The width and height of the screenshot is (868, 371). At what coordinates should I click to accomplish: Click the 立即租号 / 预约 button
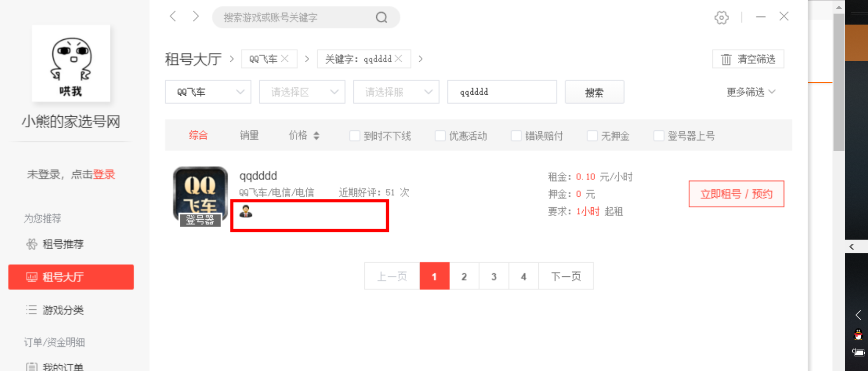[736, 194]
